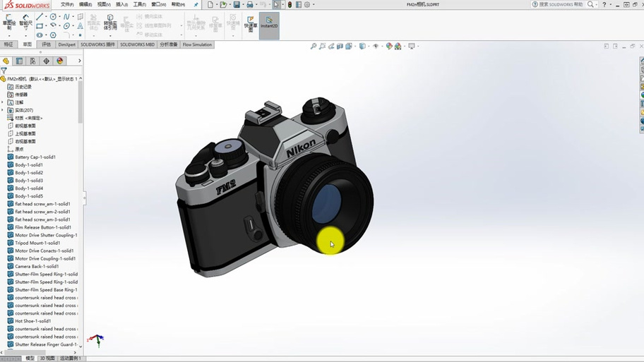Click the Sketch (草图绘制) button
Image resolution: width=644 pixels, height=362 pixels.
point(9,22)
